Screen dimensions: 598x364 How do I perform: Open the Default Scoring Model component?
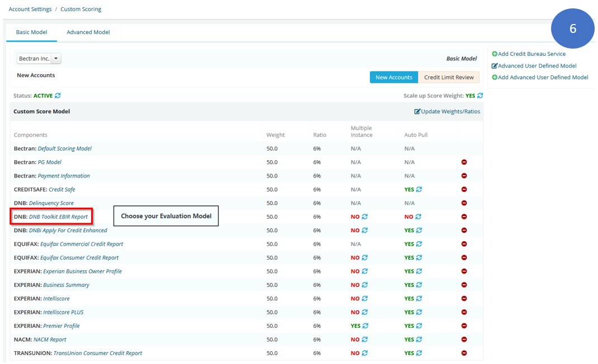64,149
